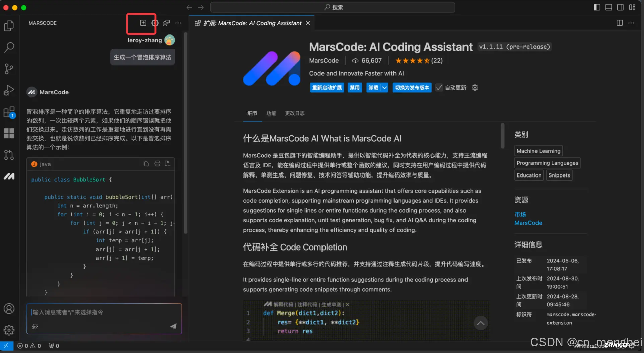
Task: Click 重新启动扩展 restart extension button
Action: [327, 88]
